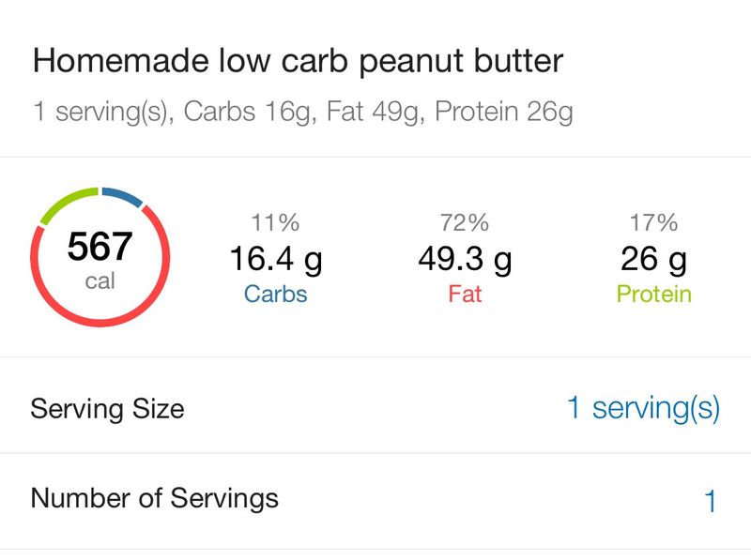The image size is (751, 560).
Task: Click the red Fat label
Action: click(x=465, y=294)
